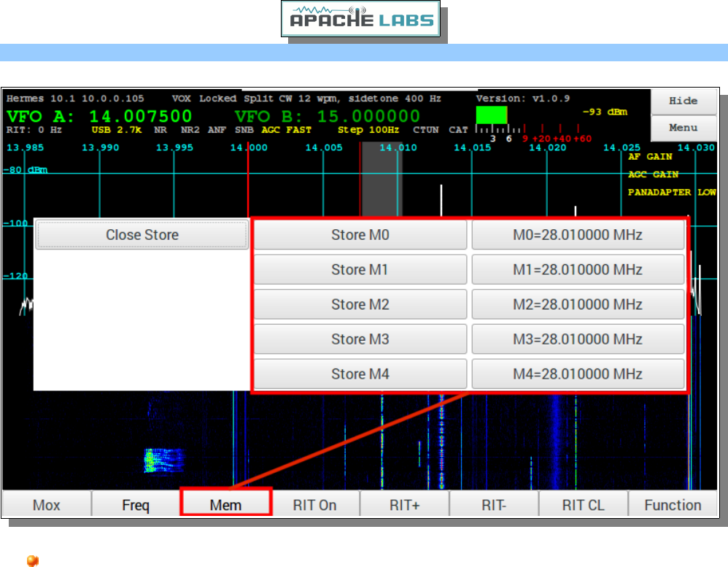This screenshot has height=567, width=728.
Task: Click the S-meter signal bar
Action: 492,115
